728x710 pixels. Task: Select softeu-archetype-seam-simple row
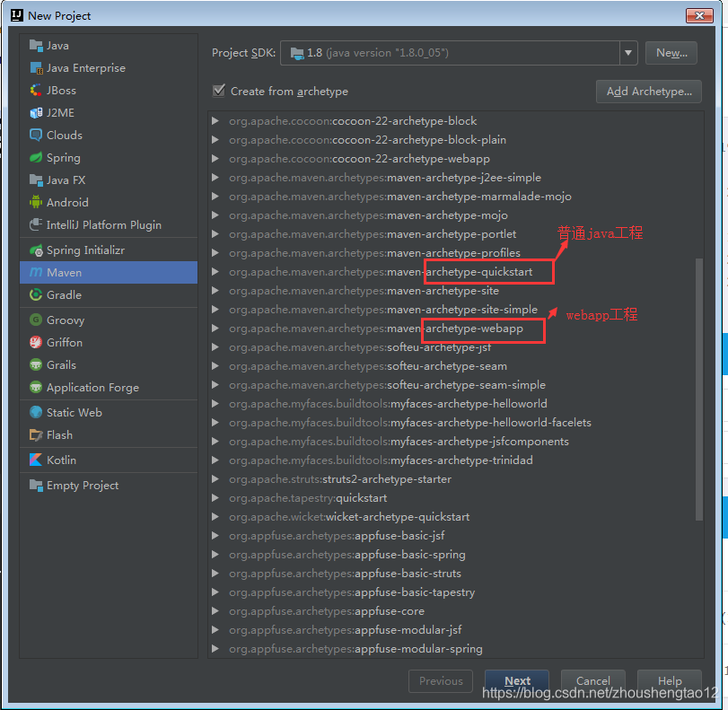pyautogui.click(x=455, y=385)
